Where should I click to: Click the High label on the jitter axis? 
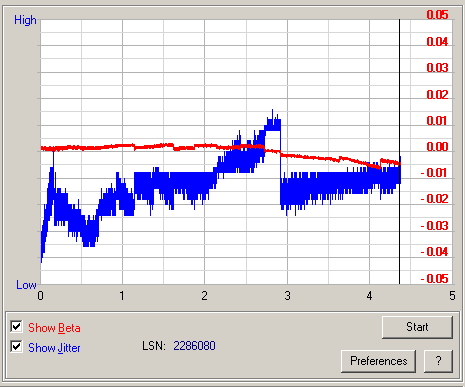pyautogui.click(x=25, y=20)
